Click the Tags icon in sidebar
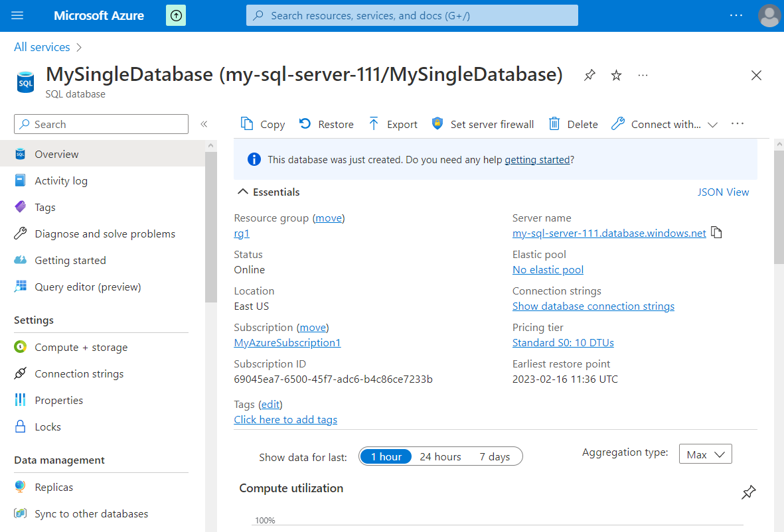Image resolution: width=784 pixels, height=532 pixels. tap(20, 207)
